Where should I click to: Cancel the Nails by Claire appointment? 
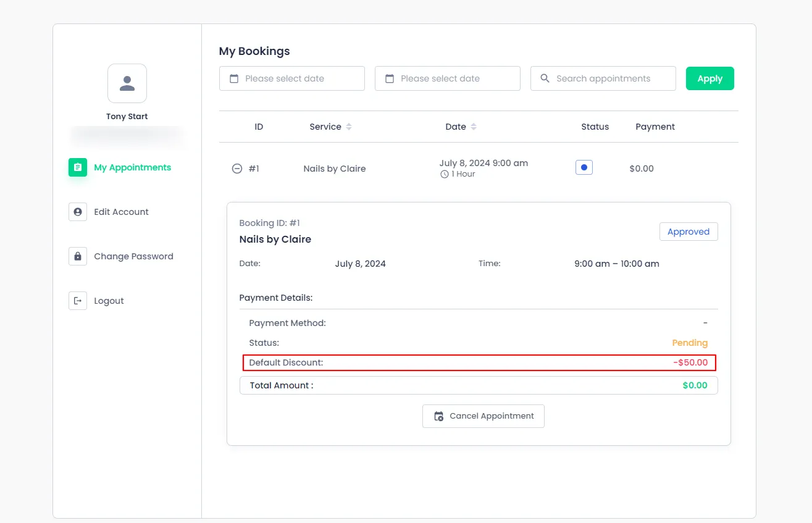point(483,416)
